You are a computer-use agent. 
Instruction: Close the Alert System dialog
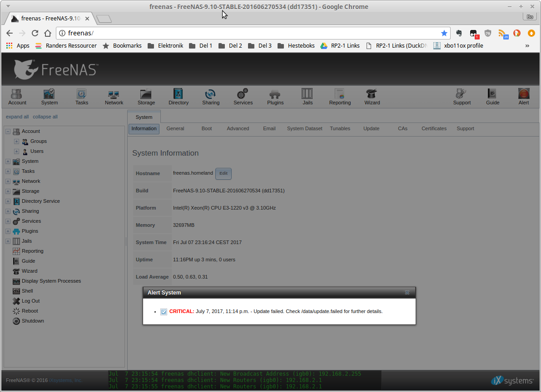point(407,292)
